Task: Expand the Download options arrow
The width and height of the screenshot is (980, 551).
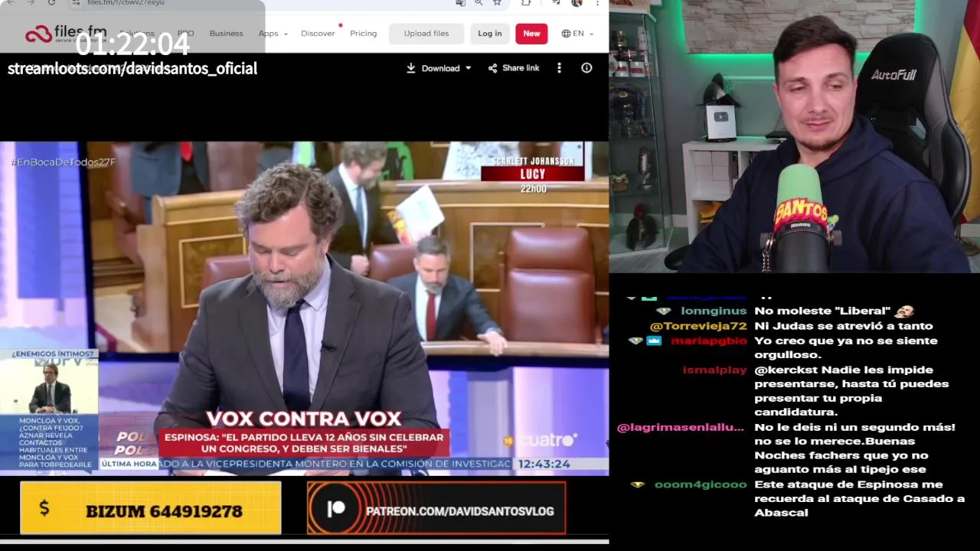Action: pyautogui.click(x=469, y=68)
